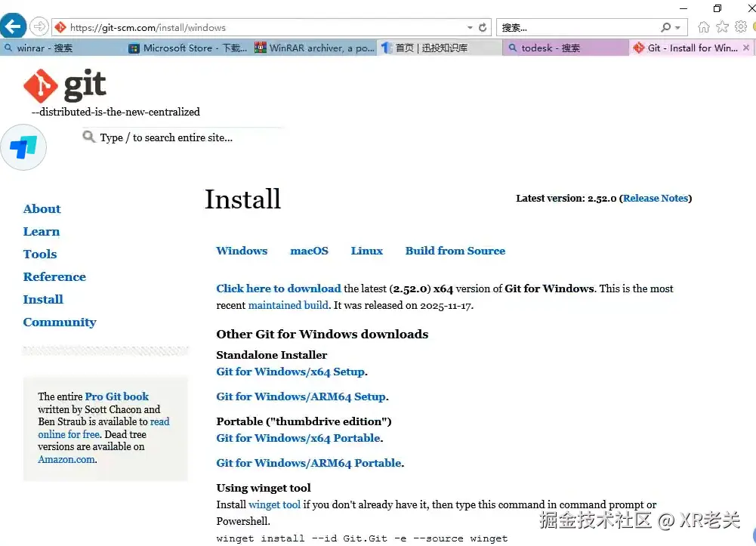Open the maintained build link
The image size is (756, 546).
click(x=289, y=305)
